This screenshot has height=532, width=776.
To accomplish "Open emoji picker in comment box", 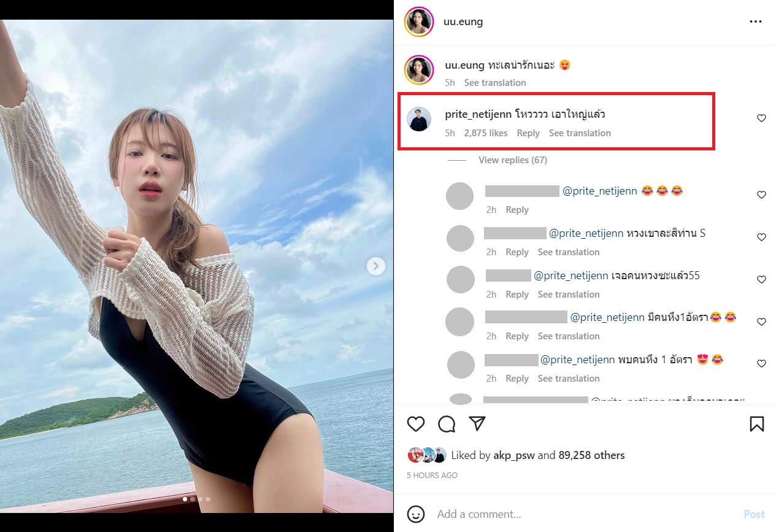I will click(x=416, y=514).
